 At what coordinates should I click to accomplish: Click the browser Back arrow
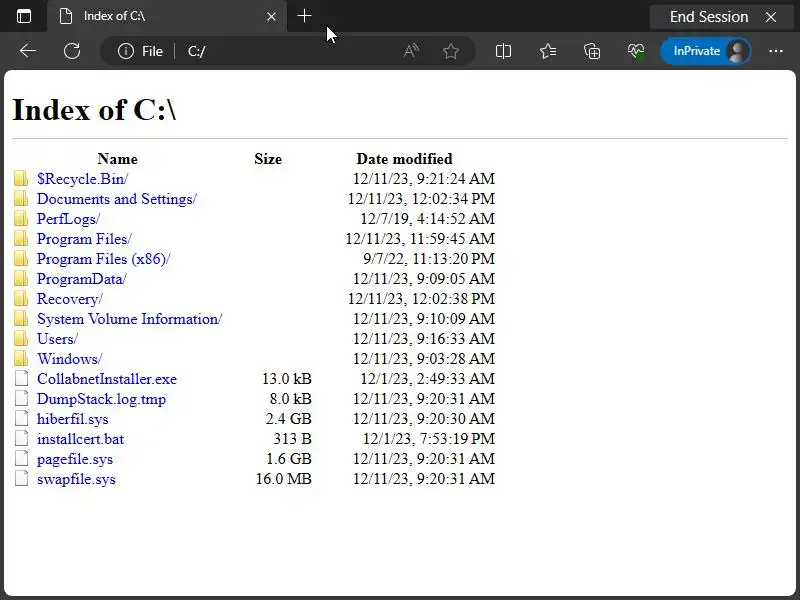point(28,51)
